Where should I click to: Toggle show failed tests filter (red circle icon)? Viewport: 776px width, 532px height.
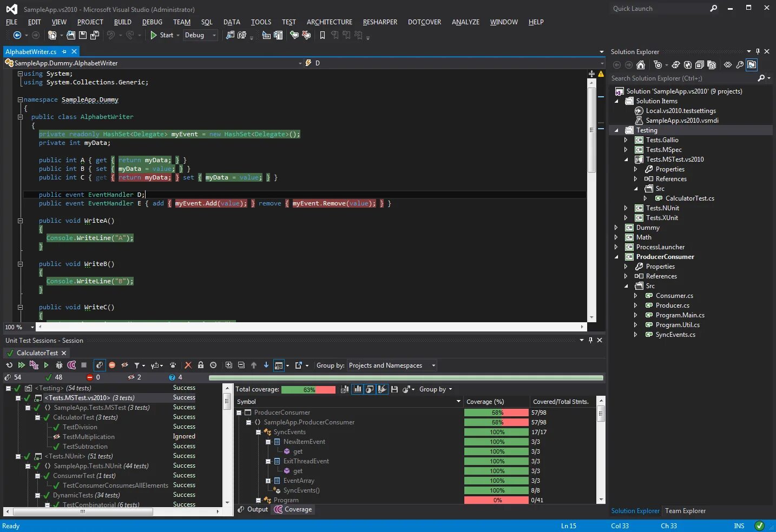112,365
